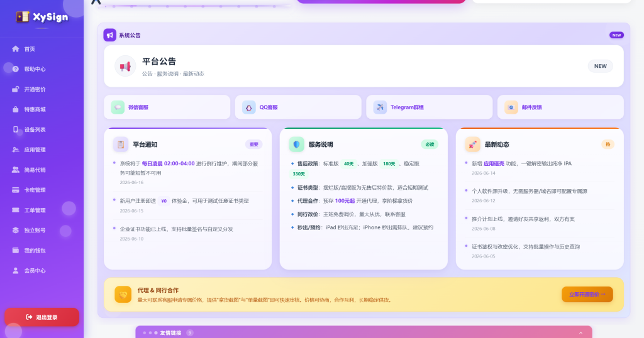The width and height of the screenshot is (644, 338).
Task: Click the 重要 tag on 平台通知
Action: (254, 144)
